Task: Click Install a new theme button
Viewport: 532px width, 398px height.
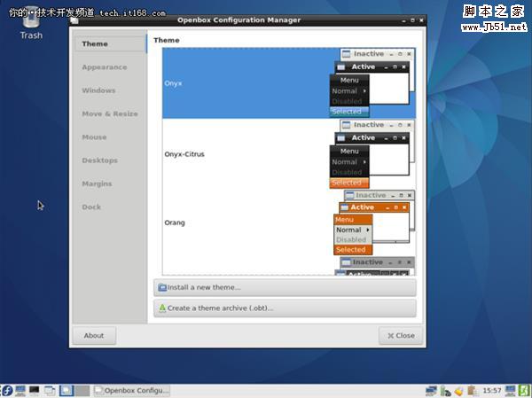Action: coord(285,287)
